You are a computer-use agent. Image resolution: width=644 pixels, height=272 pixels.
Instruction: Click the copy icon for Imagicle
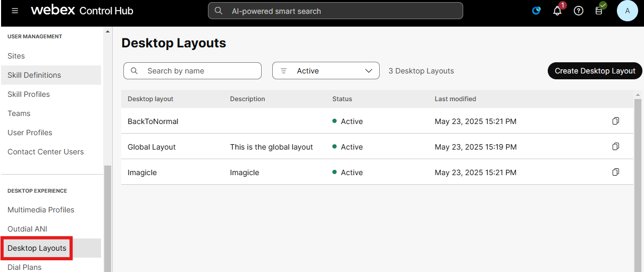click(x=615, y=172)
